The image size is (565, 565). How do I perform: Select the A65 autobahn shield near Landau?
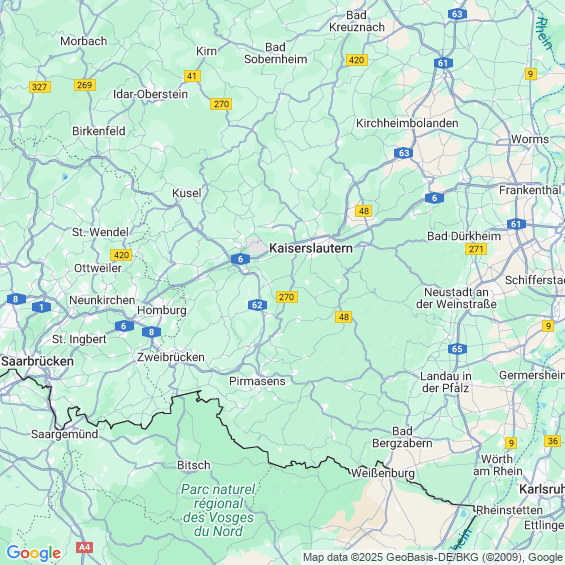457,349
